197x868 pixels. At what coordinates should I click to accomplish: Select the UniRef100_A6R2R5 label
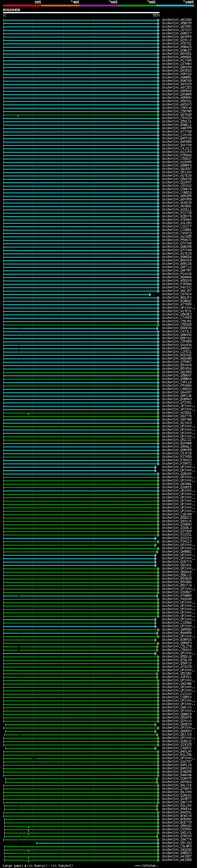177,196
